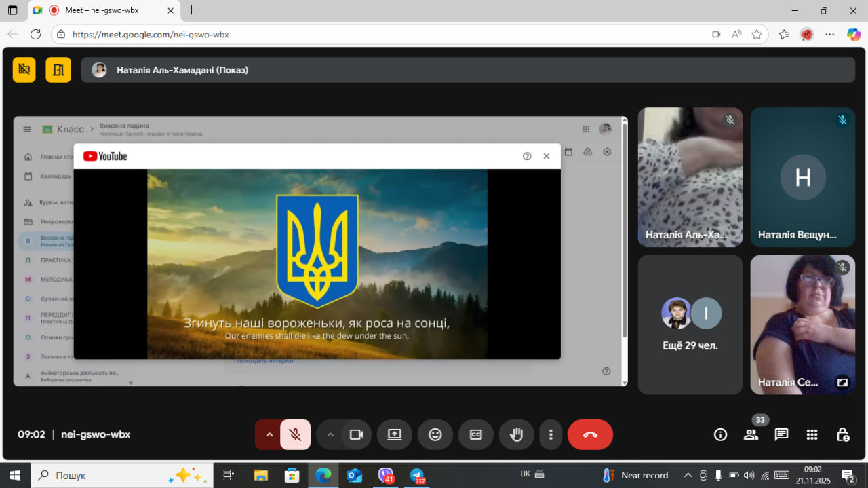The image size is (868, 488).
Task: Start screen presentation with Present now
Action: 395,435
